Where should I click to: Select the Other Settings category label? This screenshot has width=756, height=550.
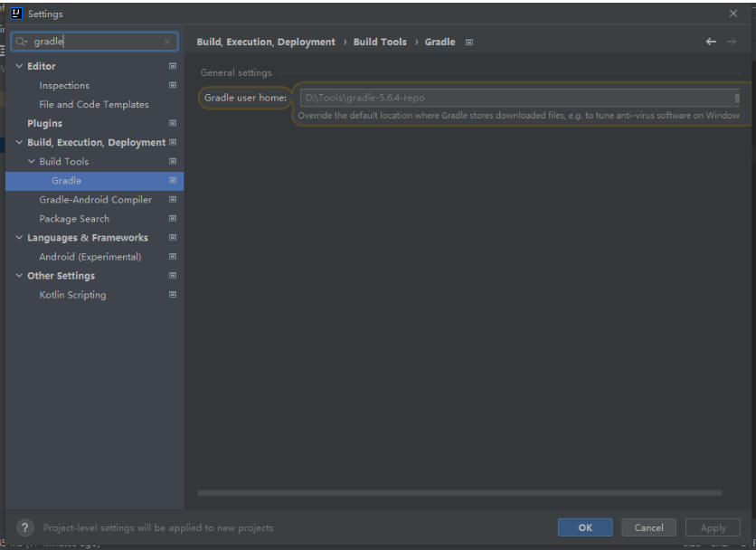pyautogui.click(x=61, y=276)
